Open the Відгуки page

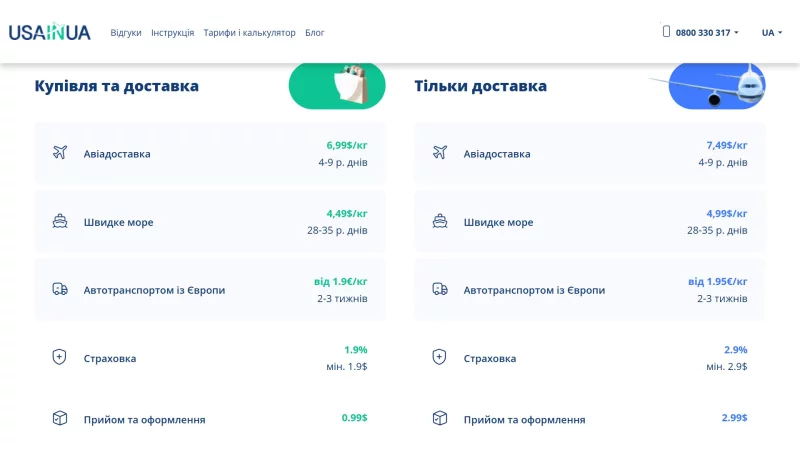126,33
